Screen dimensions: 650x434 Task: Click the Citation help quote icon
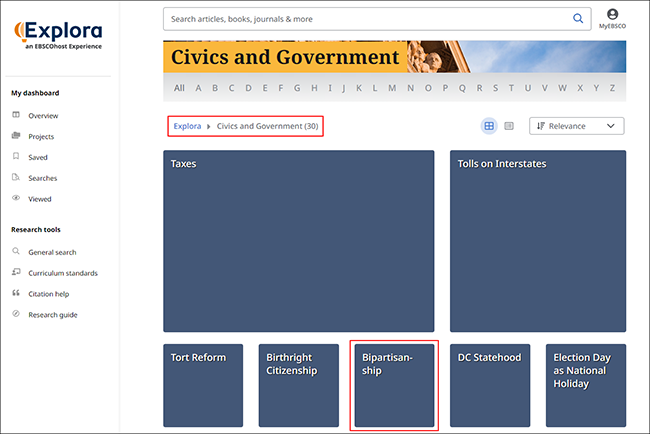click(x=16, y=293)
